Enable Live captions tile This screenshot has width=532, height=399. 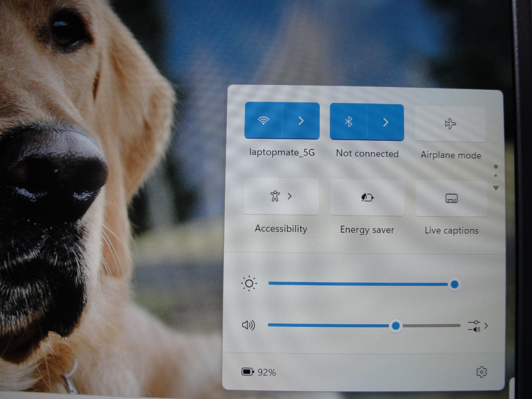pos(451,199)
